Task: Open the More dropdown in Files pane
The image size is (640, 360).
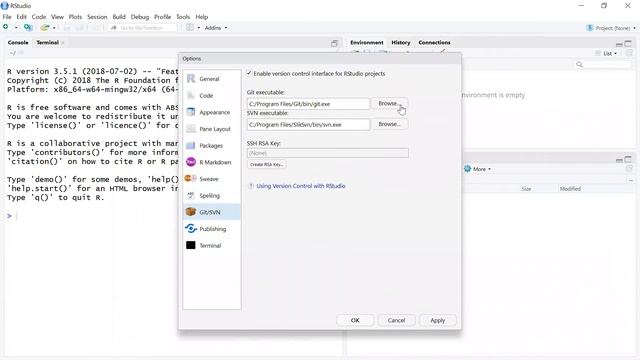Action: click(x=482, y=169)
